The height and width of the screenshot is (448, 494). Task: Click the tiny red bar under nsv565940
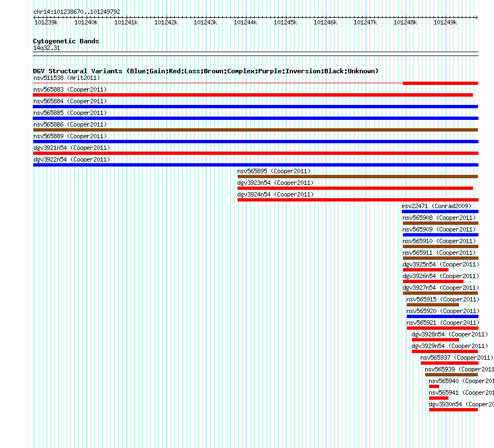(x=434, y=386)
